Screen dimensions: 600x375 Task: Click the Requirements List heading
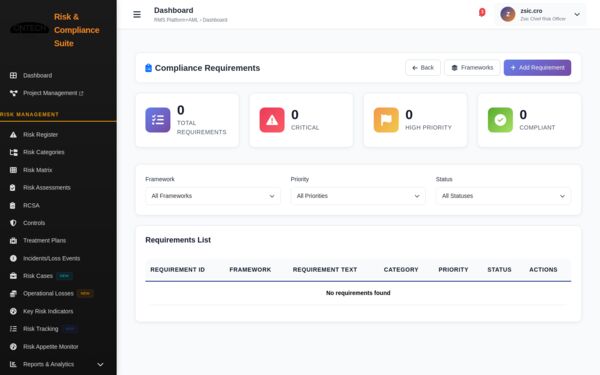[178, 240]
